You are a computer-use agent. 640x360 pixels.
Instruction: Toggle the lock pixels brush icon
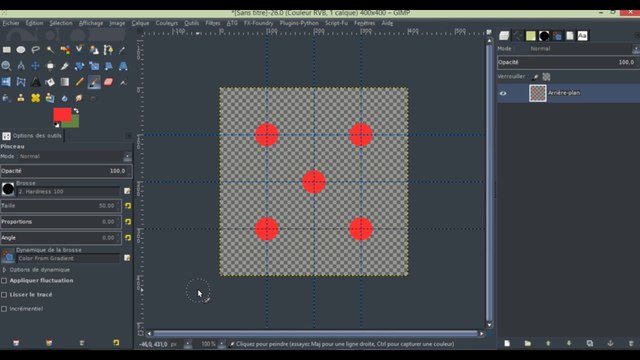535,77
